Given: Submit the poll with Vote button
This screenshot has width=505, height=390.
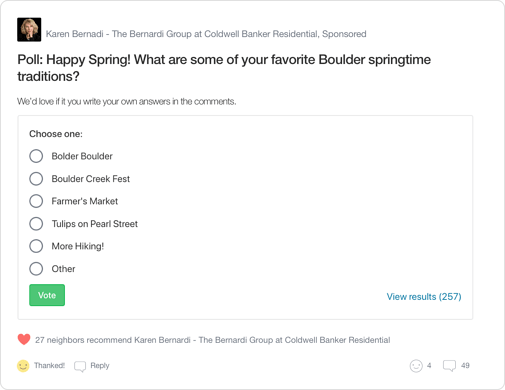Looking at the screenshot, I should (x=47, y=295).
